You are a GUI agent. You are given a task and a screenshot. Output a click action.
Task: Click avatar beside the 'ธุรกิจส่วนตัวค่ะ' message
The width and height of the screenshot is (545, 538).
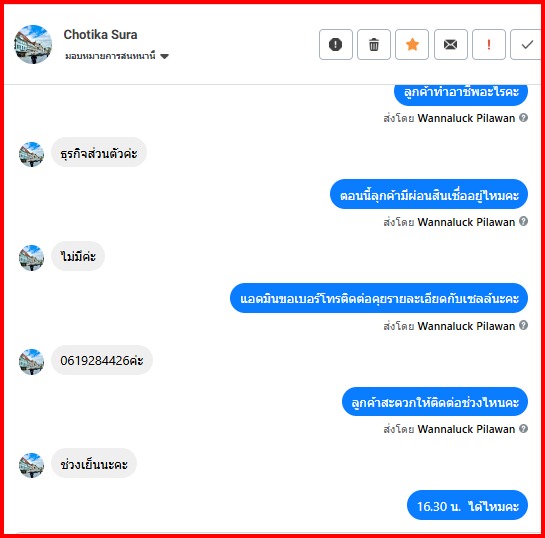31,154
